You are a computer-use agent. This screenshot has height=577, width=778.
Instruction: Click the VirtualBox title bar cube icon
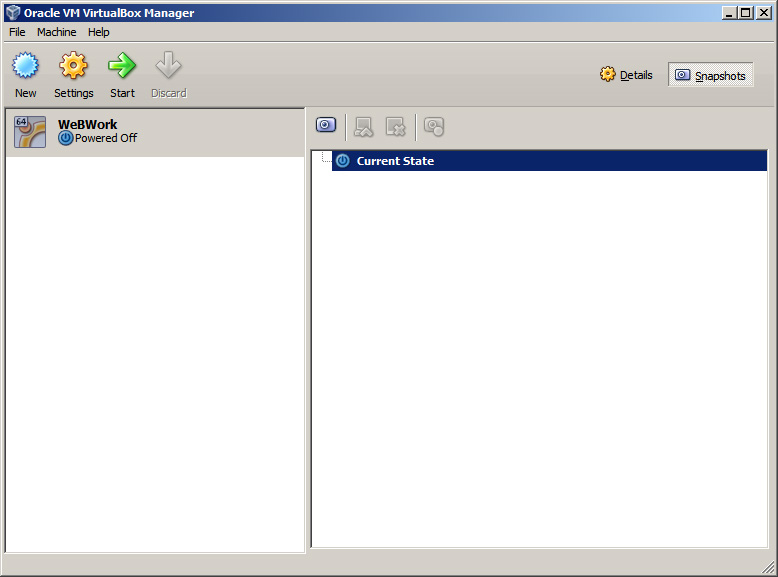[13, 12]
